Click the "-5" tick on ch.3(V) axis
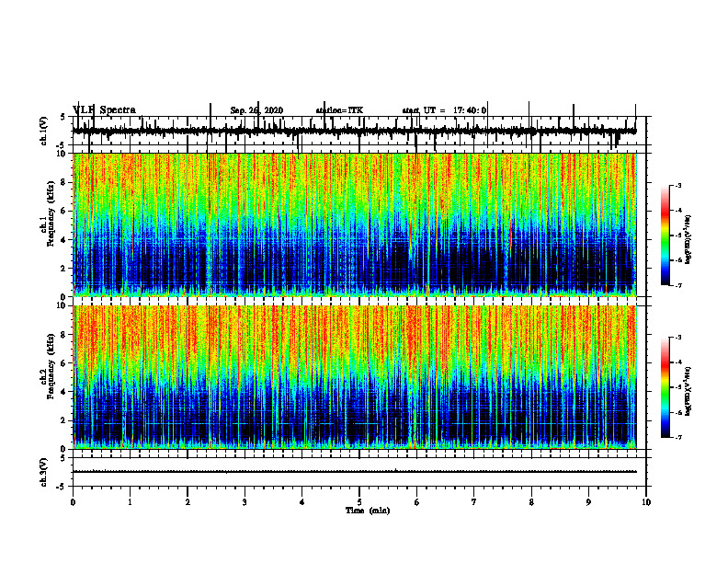Viewport: 728px width, 563px height. click(x=62, y=487)
